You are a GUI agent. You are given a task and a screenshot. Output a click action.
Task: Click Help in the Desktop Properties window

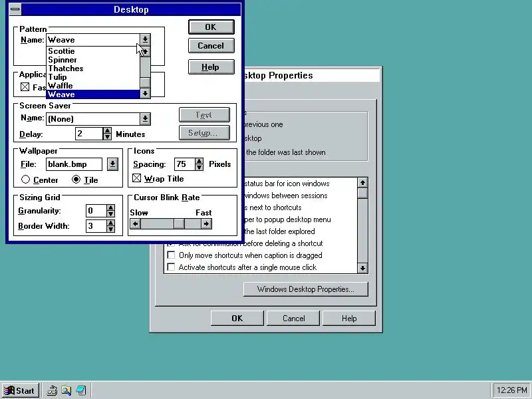pos(349,319)
